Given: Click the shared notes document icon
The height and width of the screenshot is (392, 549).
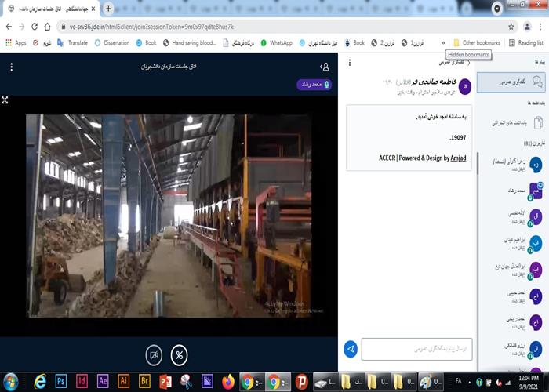Looking at the screenshot, I should tap(538, 123).
